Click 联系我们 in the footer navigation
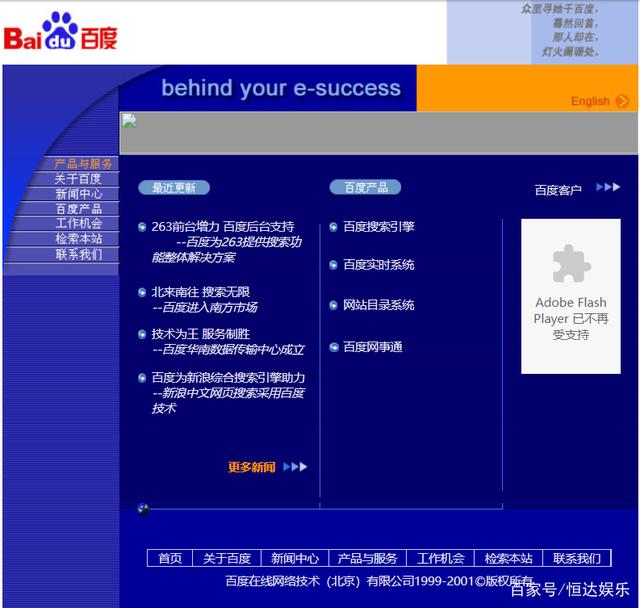 (x=577, y=558)
